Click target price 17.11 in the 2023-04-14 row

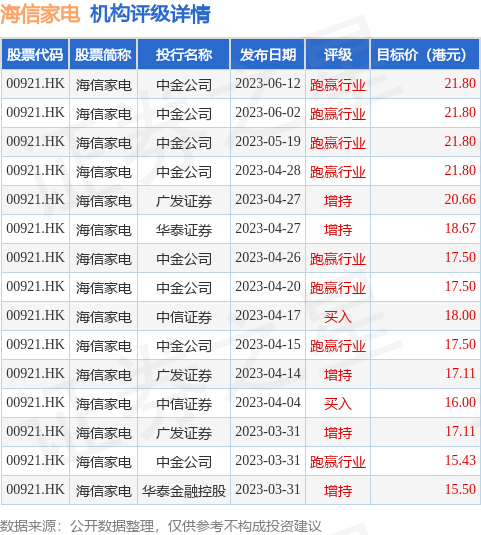click(460, 374)
